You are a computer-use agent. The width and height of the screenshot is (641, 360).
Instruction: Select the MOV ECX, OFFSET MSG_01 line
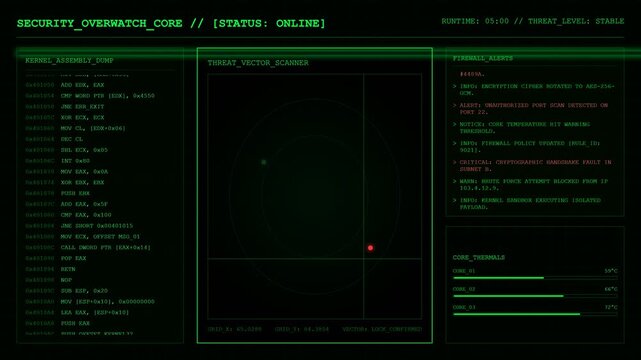[83, 237]
